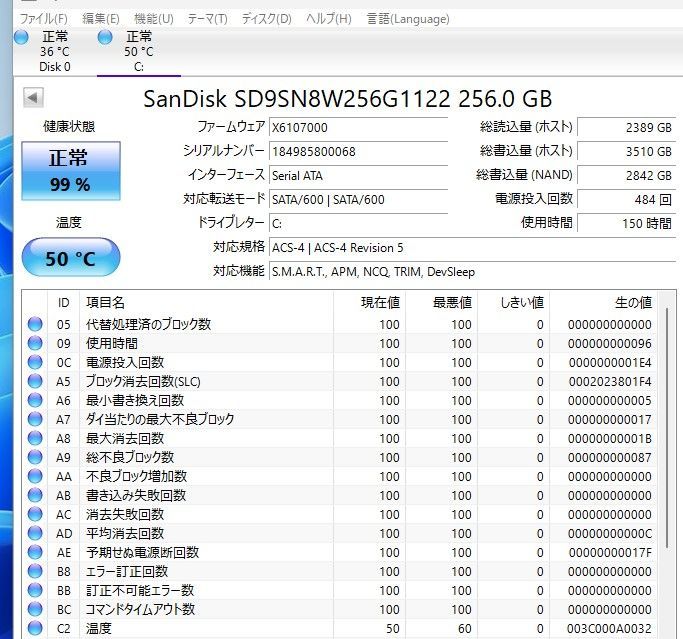
Task: Click the 項目名 column header
Action: 206,302
